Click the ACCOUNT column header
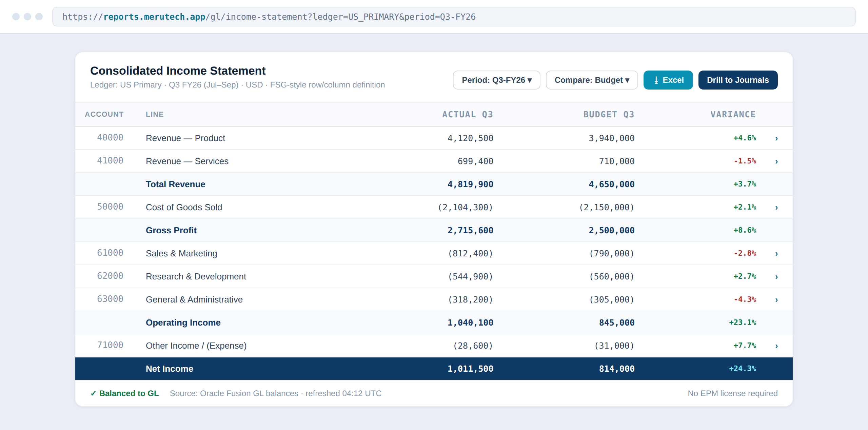This screenshot has width=868, height=430. point(104,114)
